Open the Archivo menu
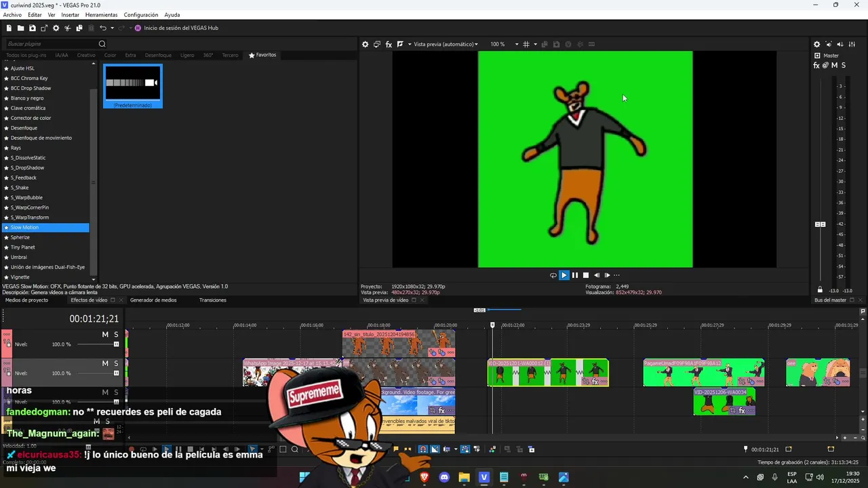 pos(12,15)
